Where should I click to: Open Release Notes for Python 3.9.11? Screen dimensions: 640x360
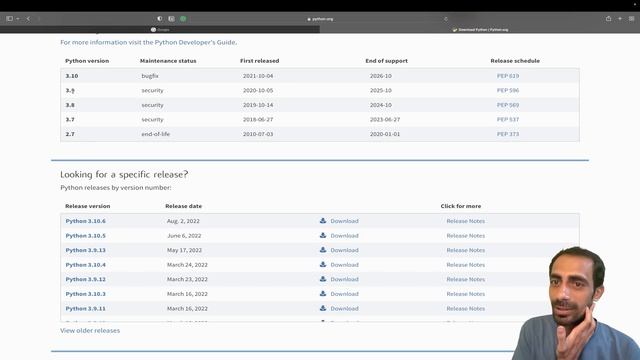coord(466,309)
